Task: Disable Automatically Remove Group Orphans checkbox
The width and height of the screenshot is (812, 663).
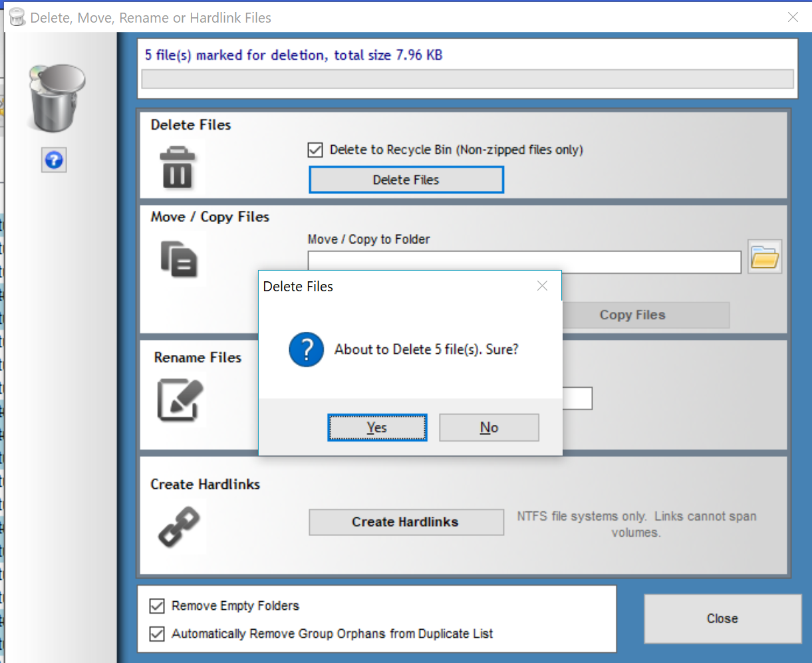Action: 157,634
